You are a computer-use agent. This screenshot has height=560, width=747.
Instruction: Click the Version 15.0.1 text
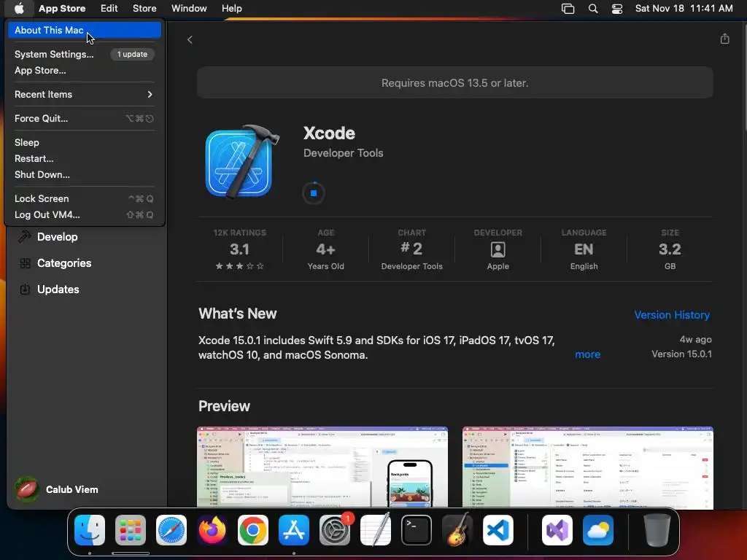pyautogui.click(x=681, y=354)
